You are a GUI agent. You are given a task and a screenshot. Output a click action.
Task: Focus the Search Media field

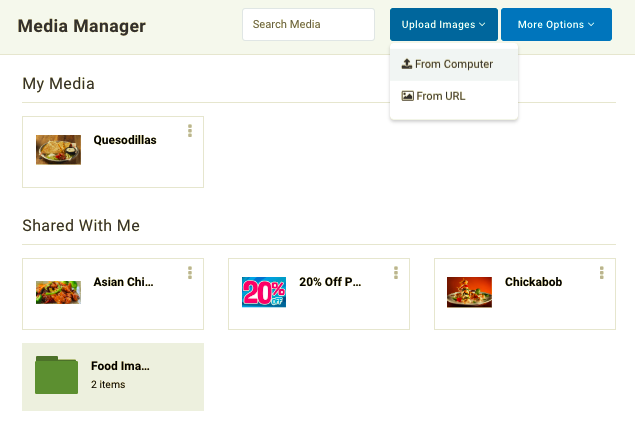(x=308, y=24)
